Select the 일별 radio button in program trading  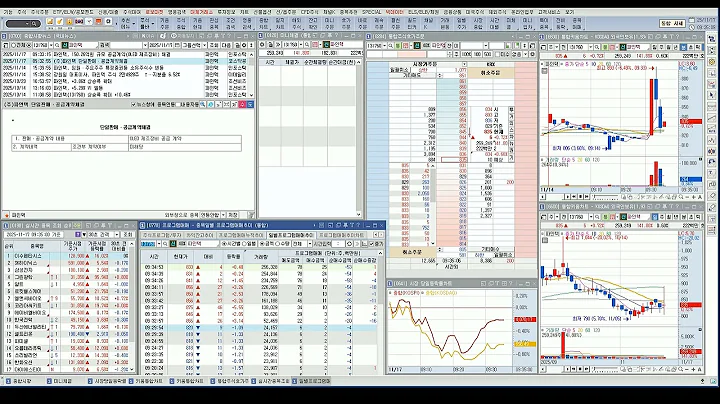[245, 244]
